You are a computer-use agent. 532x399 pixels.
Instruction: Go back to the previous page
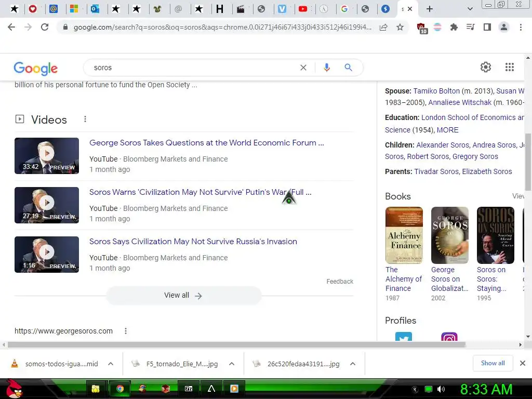pyautogui.click(x=11, y=27)
